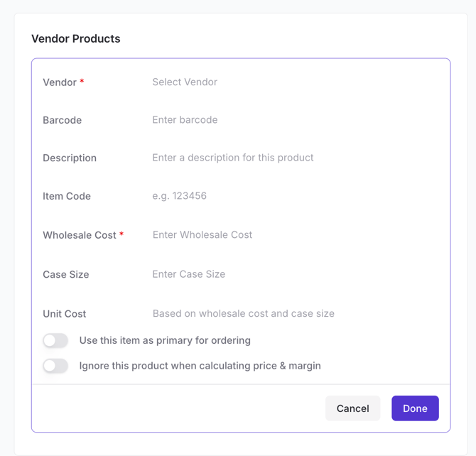Click the Unit Cost label

coord(65,313)
